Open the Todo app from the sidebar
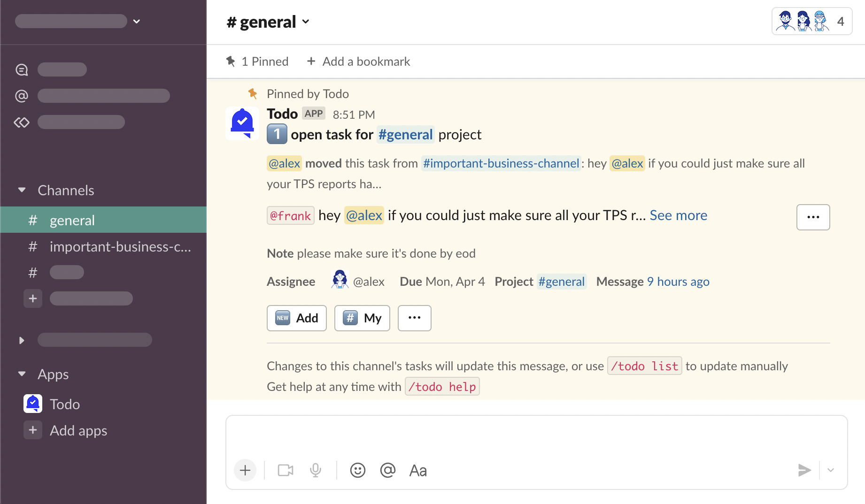The height and width of the screenshot is (504, 865). click(65, 404)
